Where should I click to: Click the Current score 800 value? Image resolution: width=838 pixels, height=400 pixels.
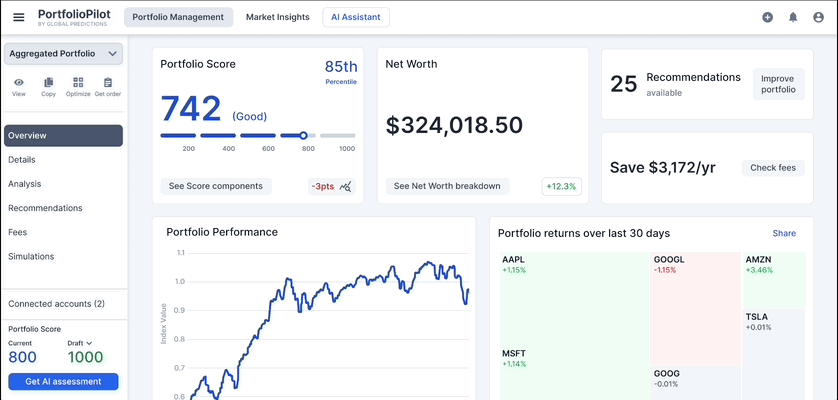click(x=22, y=357)
